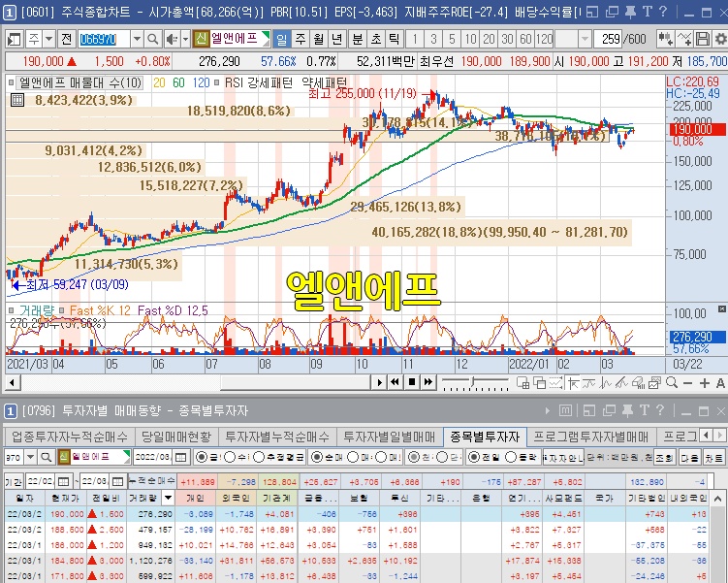Select the 일 daily period button
Screen dimensions: 728x583
[x=282, y=39]
